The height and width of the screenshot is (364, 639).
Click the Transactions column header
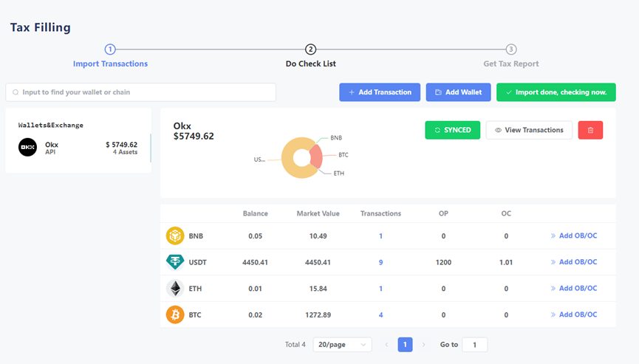coord(380,213)
